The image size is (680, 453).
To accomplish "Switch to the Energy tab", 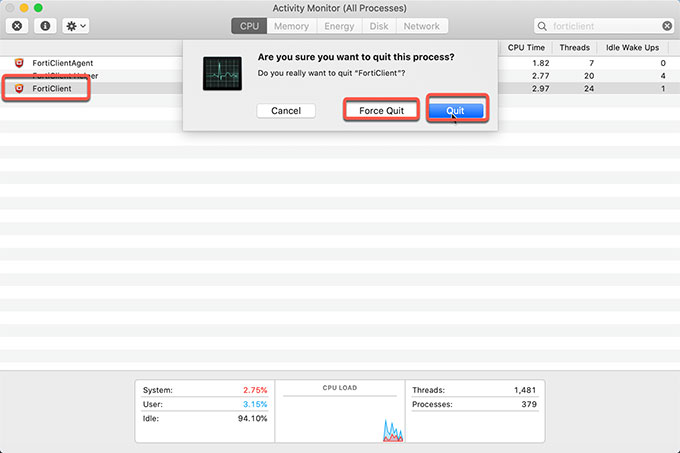I will coord(339,26).
